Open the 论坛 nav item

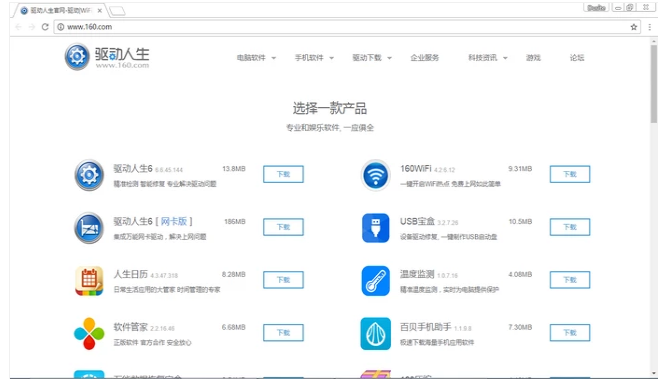point(577,58)
